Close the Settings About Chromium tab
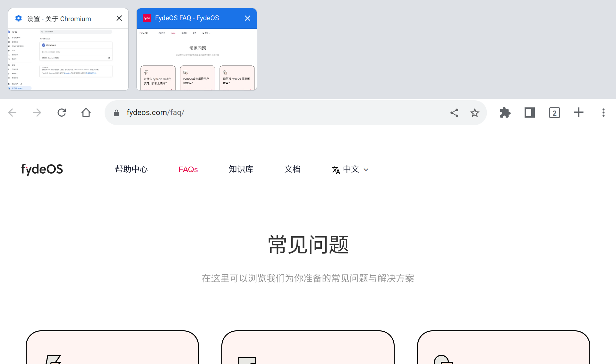Image resolution: width=616 pixels, height=364 pixels. (119, 18)
